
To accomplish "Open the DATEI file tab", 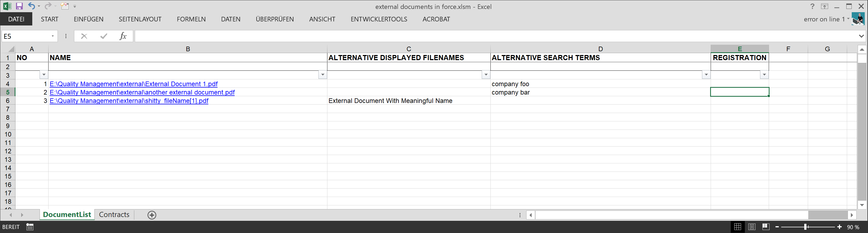I will pos(16,19).
